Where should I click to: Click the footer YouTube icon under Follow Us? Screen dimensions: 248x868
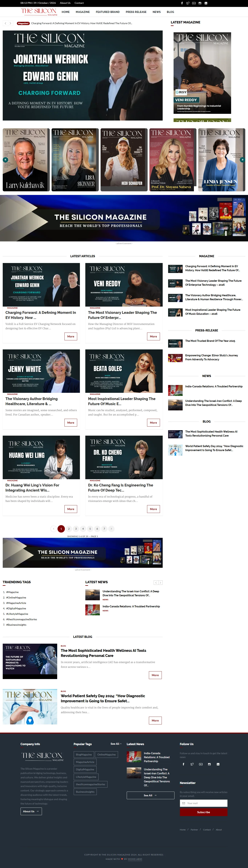coord(201,764)
